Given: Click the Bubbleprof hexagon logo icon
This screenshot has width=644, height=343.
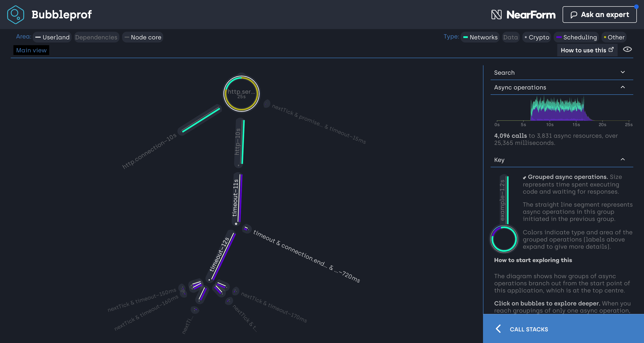Looking at the screenshot, I should [15, 14].
